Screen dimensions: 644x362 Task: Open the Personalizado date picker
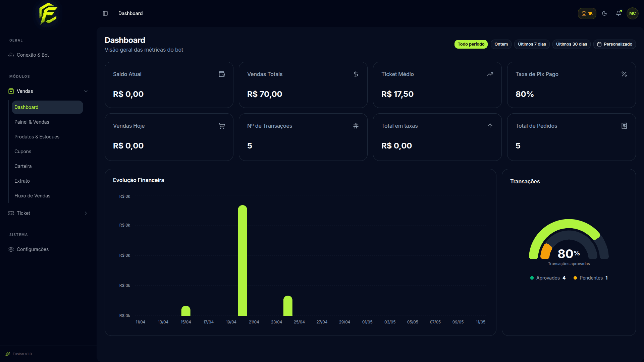coord(614,44)
